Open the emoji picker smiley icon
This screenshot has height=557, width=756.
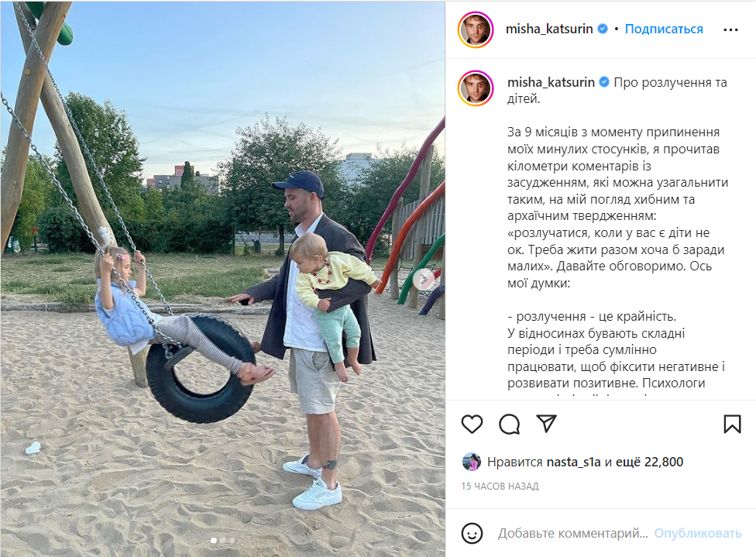click(x=472, y=533)
